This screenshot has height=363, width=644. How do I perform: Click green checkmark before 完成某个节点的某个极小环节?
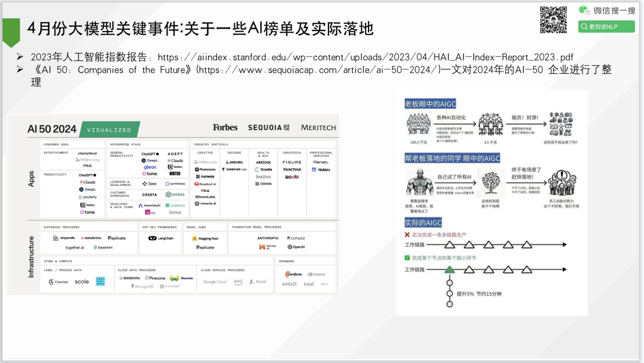(407, 258)
